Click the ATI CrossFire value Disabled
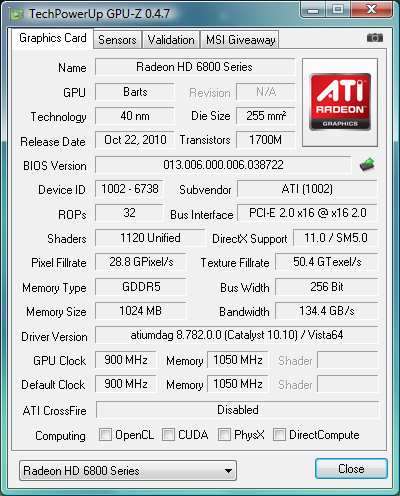The image size is (400, 496). 238,410
